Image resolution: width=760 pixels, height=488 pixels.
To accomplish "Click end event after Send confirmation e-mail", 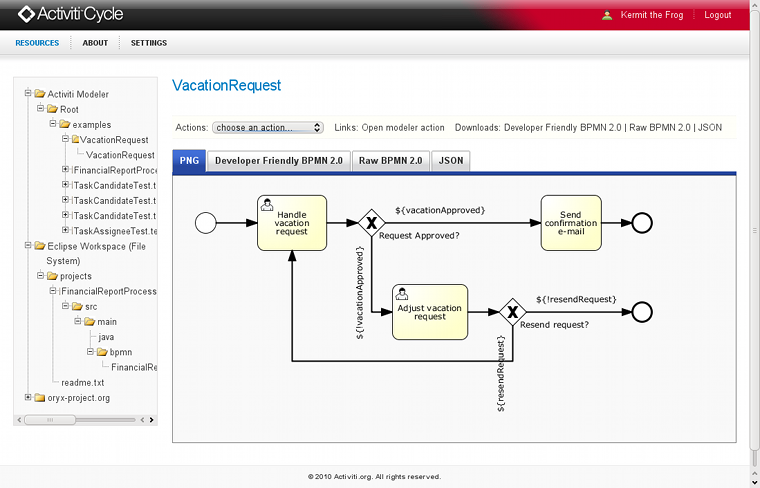I will [642, 223].
